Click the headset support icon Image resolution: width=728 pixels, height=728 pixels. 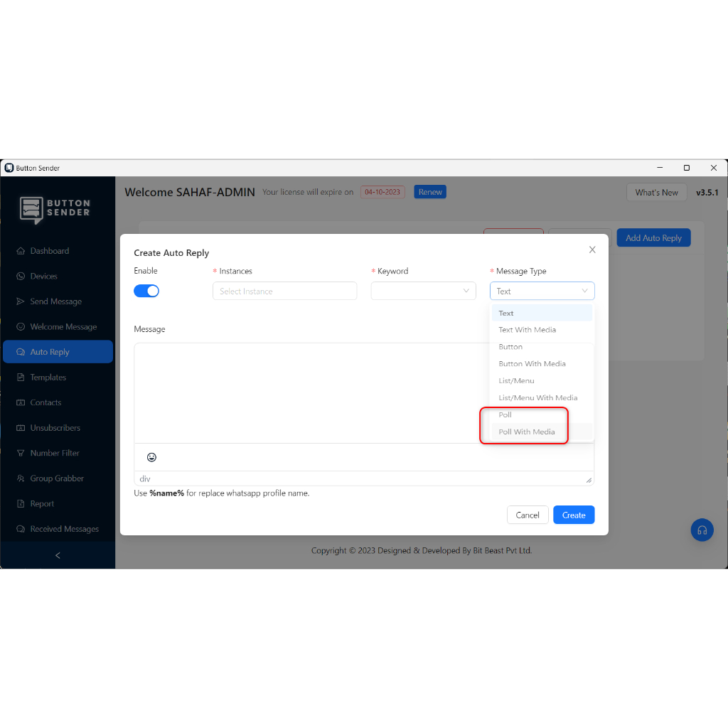[702, 530]
